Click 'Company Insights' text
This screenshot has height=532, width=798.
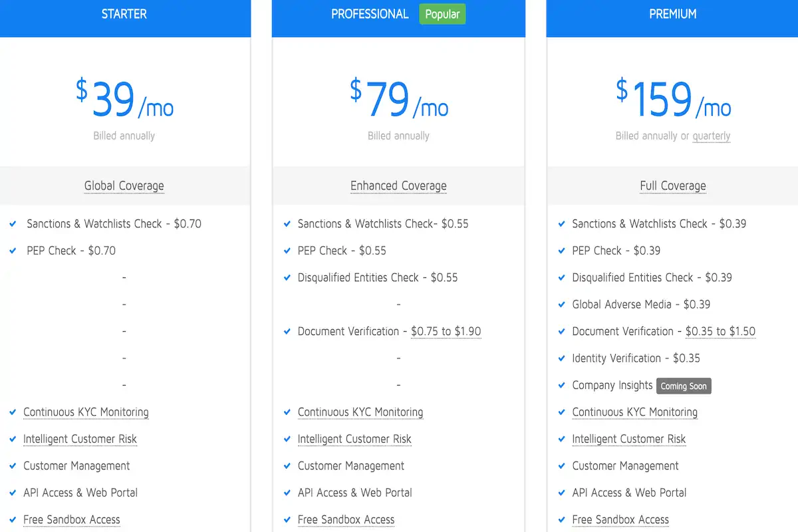pos(612,386)
